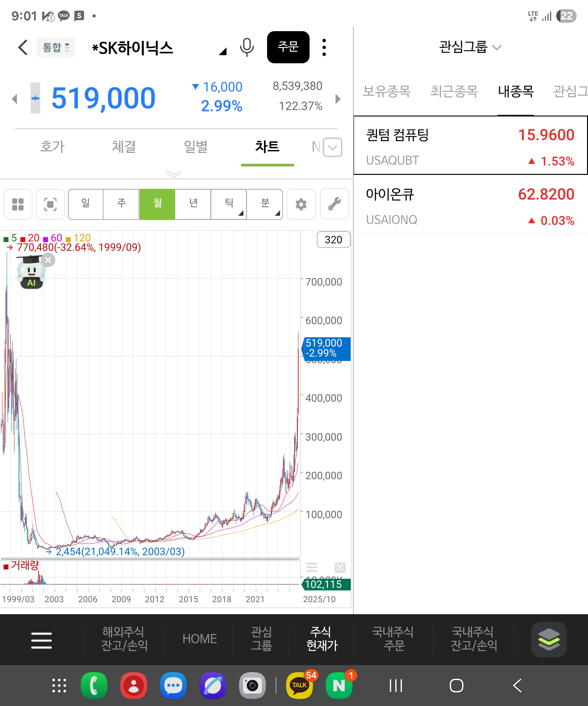
Task: Toggle the 60 moving average legend
Action: tap(53, 238)
